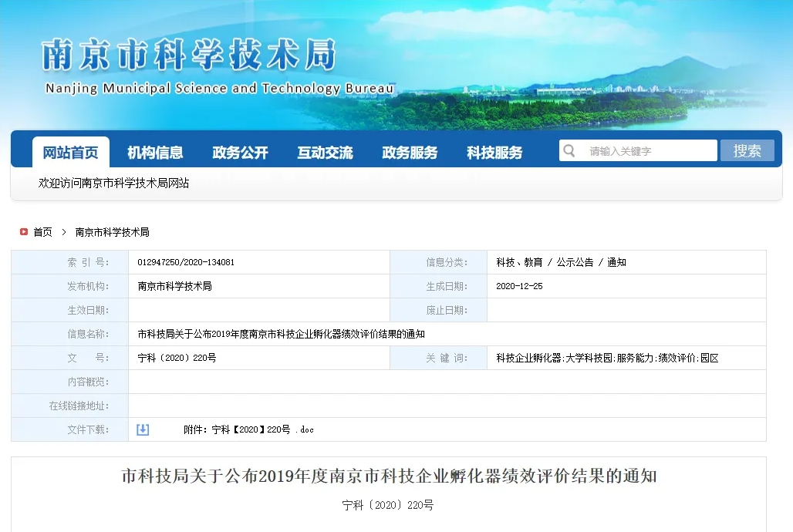
Task: Click the 南京市科学技术局 site logo in the banner
Action: [x=190, y=56]
